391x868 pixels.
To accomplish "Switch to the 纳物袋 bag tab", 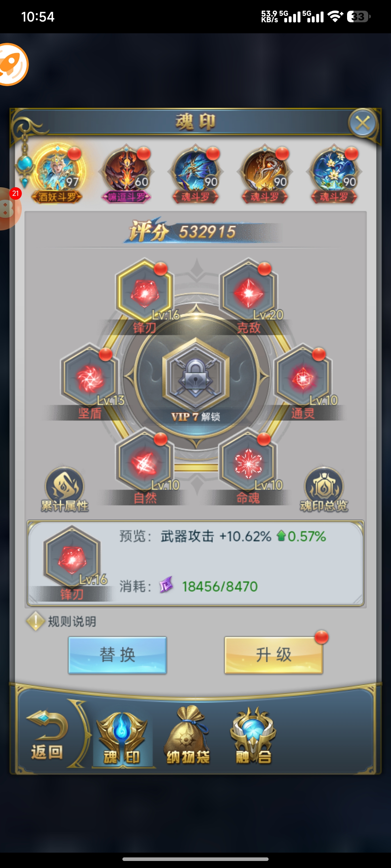I will (x=188, y=735).
